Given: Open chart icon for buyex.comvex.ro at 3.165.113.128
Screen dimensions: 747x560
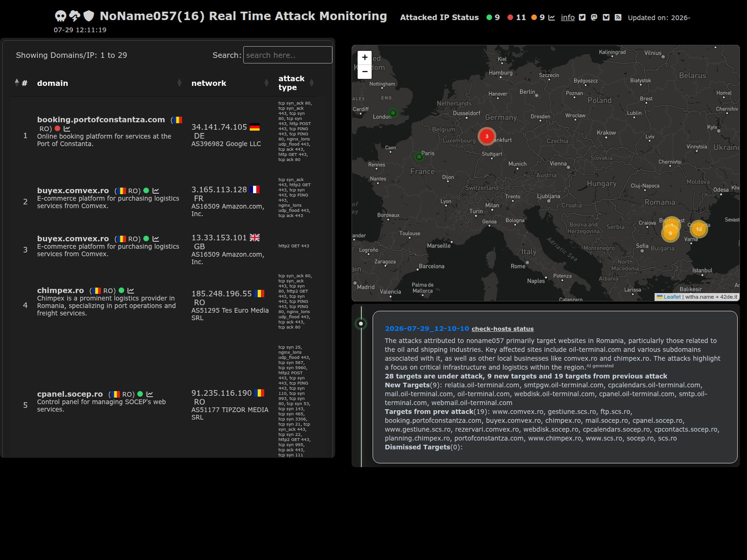Looking at the screenshot, I should (x=155, y=191).
